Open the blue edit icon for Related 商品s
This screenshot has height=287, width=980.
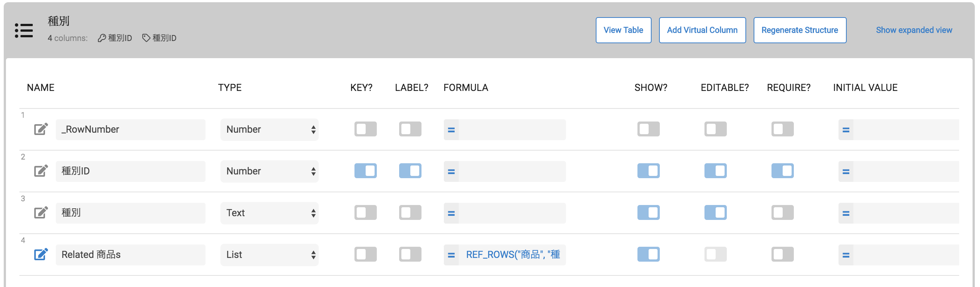click(x=41, y=254)
